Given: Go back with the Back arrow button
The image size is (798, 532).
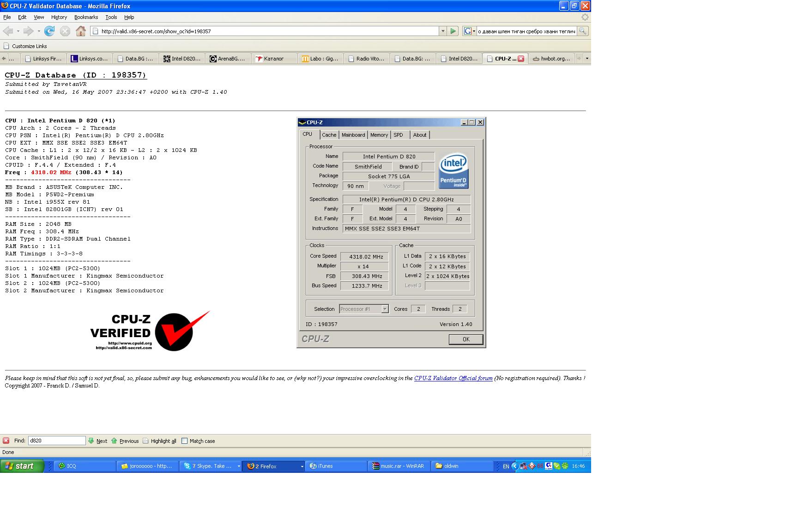Looking at the screenshot, I should tap(8, 31).
